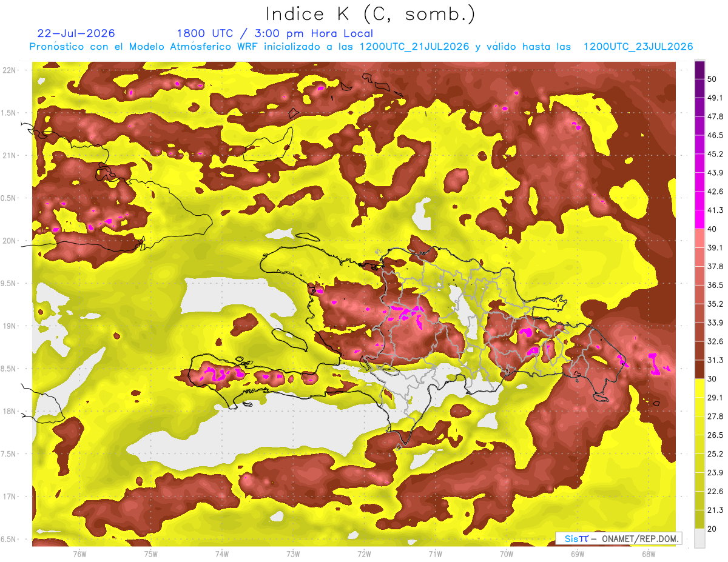Click the 71W longitude label

[435, 554]
